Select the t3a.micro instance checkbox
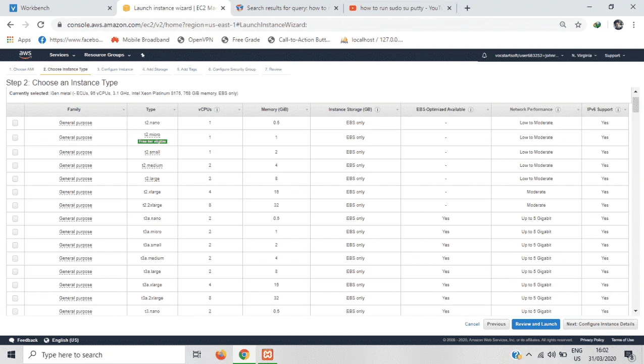The width and height of the screenshot is (644, 364). click(15, 232)
